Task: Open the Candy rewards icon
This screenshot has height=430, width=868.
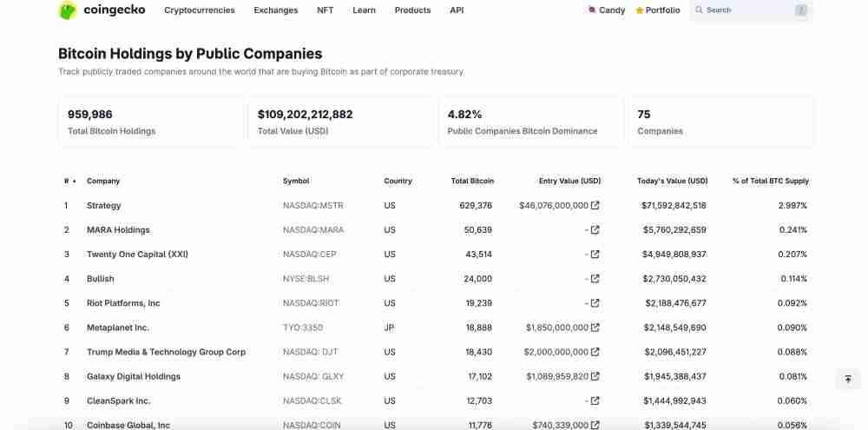Action: coord(592,10)
